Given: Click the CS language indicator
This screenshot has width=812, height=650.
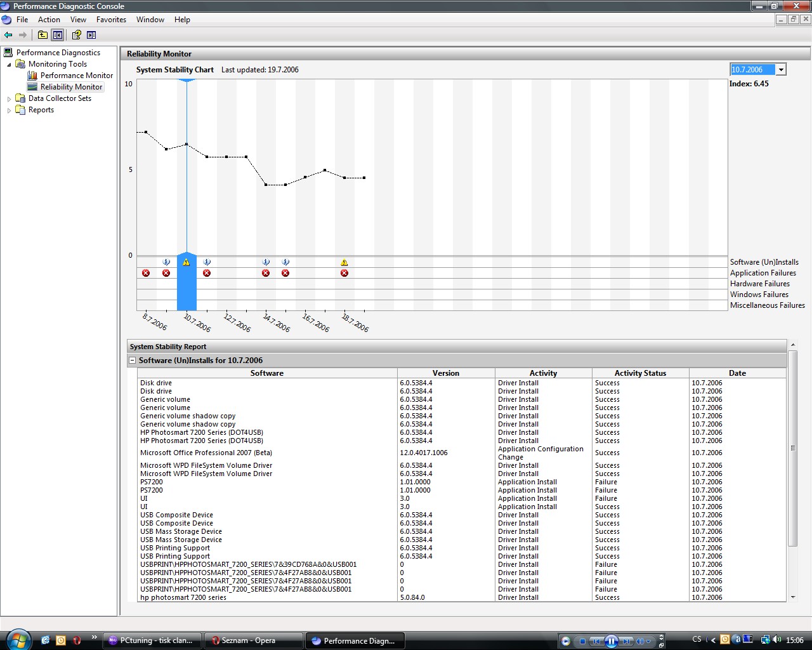Looking at the screenshot, I should (x=697, y=640).
